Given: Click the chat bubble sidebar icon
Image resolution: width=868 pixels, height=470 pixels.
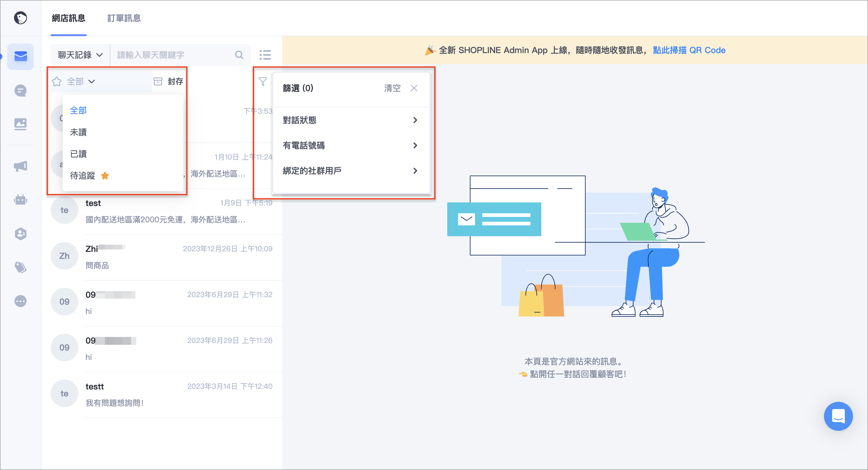Looking at the screenshot, I should coord(20,91).
